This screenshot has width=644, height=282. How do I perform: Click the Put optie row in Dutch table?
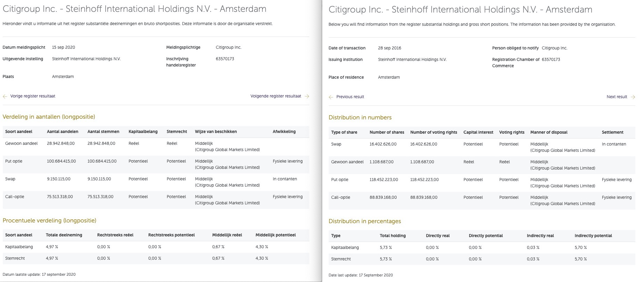[14, 161]
